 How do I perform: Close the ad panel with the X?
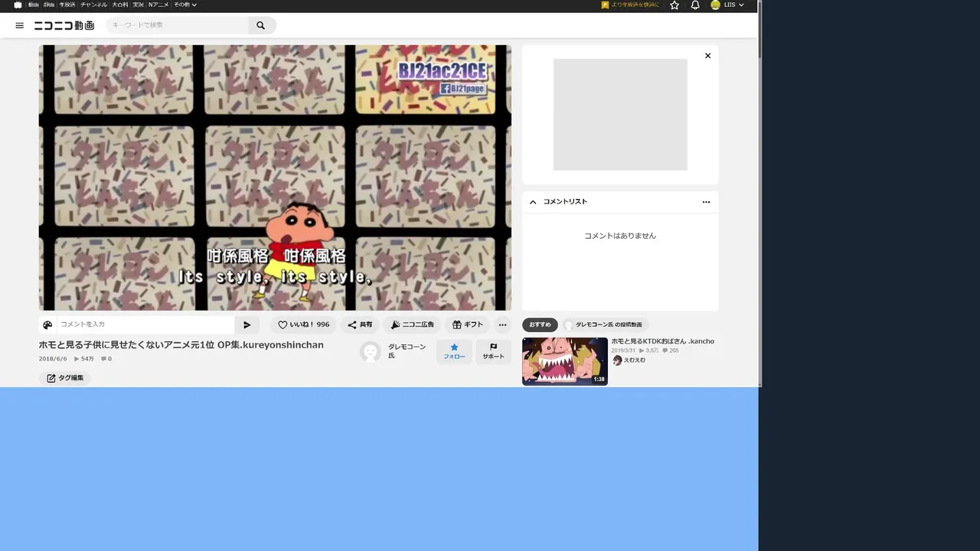707,56
